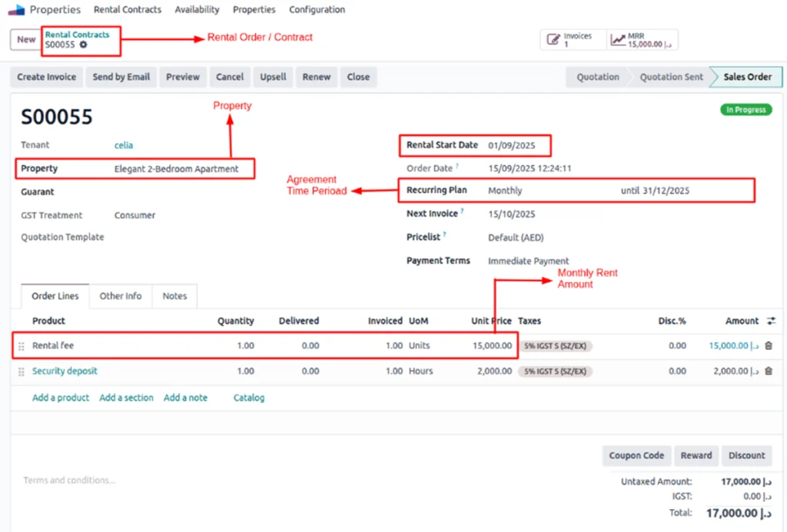Grab the drag handle of the Security deposit row
The height and width of the screenshot is (532, 787).
[x=21, y=371]
